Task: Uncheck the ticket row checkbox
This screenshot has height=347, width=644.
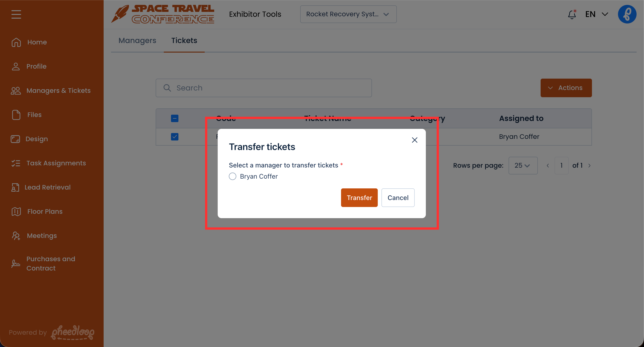Action: [174, 137]
